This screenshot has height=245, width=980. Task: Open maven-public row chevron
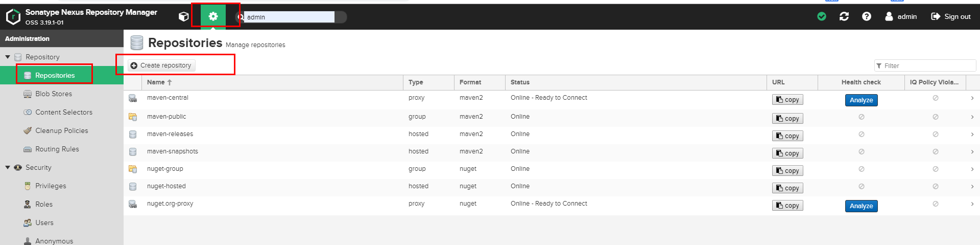point(972,117)
